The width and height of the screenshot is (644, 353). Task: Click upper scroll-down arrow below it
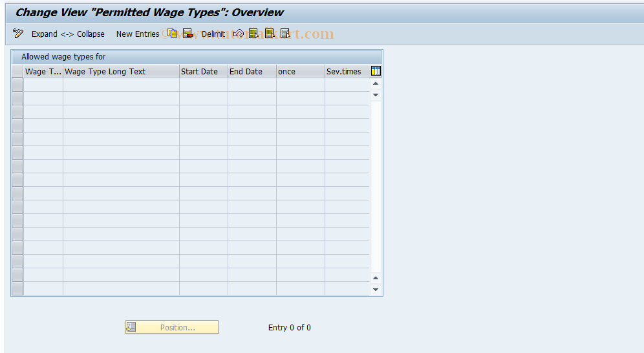point(376,95)
